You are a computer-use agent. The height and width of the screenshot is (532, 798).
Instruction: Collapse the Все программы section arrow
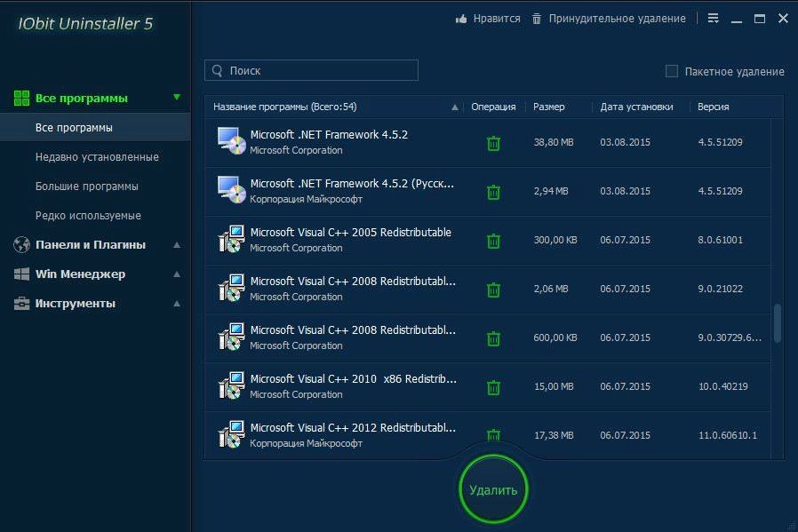177,97
